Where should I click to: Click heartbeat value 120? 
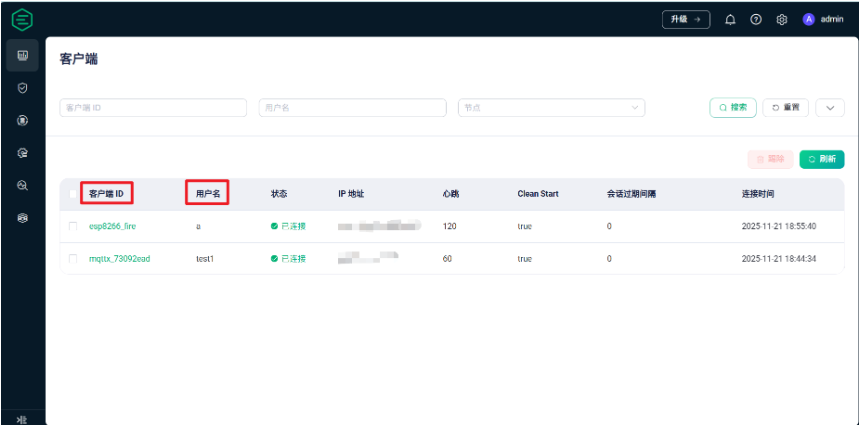click(449, 226)
